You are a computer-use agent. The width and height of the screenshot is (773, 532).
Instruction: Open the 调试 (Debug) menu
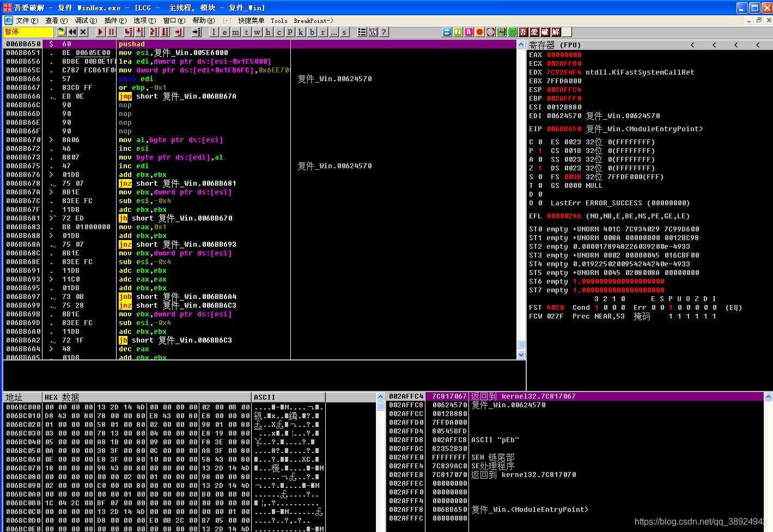pyautogui.click(x=86, y=21)
